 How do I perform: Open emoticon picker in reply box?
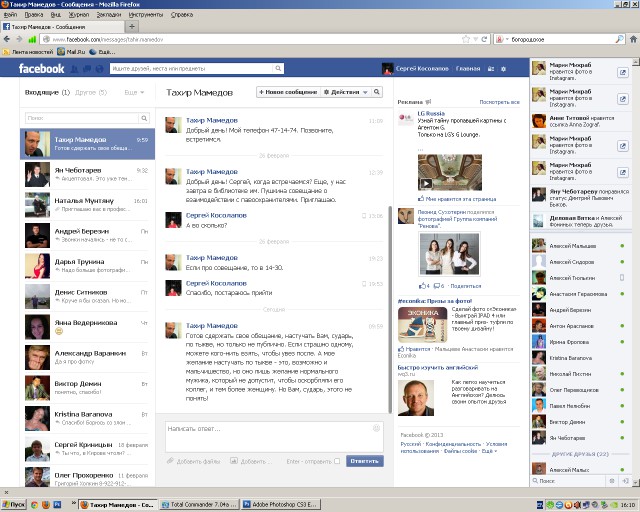click(376, 428)
